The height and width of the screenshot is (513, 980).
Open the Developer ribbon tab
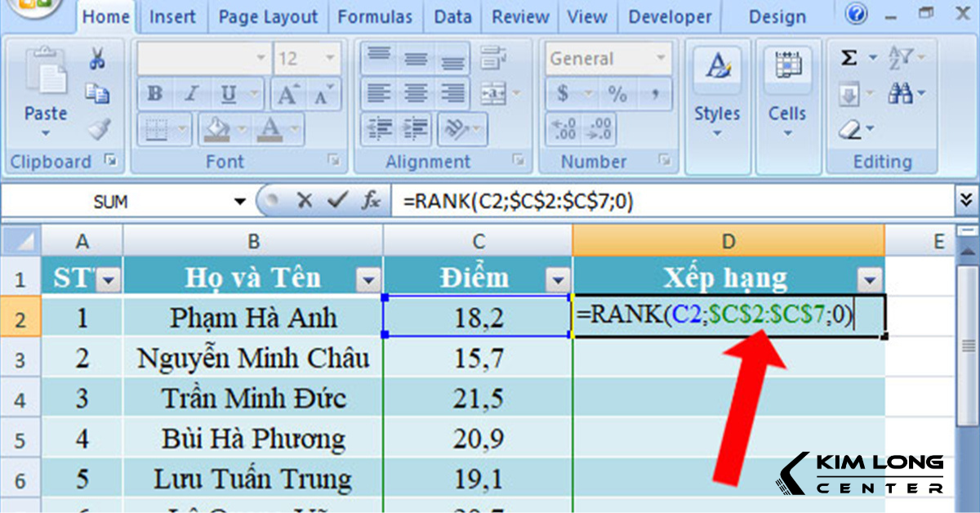click(x=669, y=16)
